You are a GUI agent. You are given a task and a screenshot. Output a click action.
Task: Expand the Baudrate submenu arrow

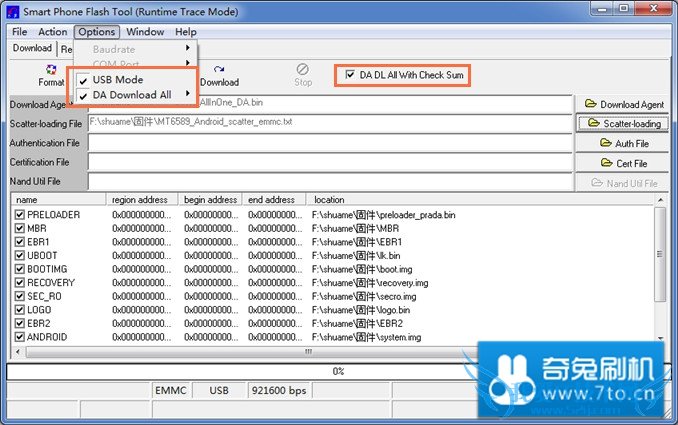click(188, 48)
